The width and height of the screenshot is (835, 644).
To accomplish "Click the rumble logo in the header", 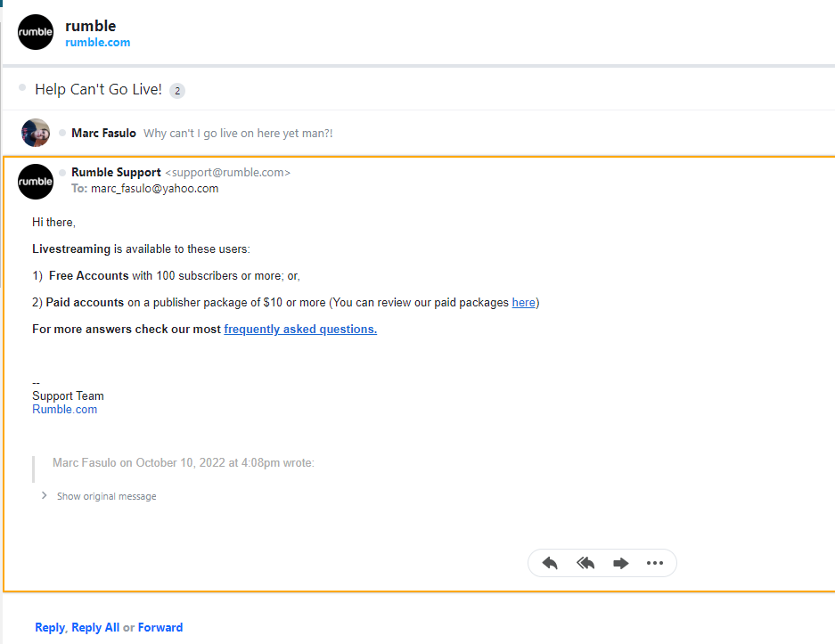I will [x=36, y=32].
